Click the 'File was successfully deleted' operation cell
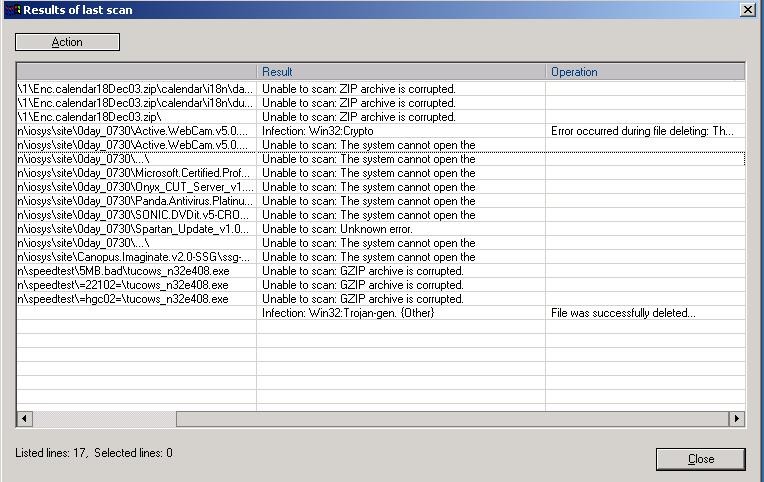Viewport: 764px width, 482px height. pyautogui.click(x=623, y=313)
